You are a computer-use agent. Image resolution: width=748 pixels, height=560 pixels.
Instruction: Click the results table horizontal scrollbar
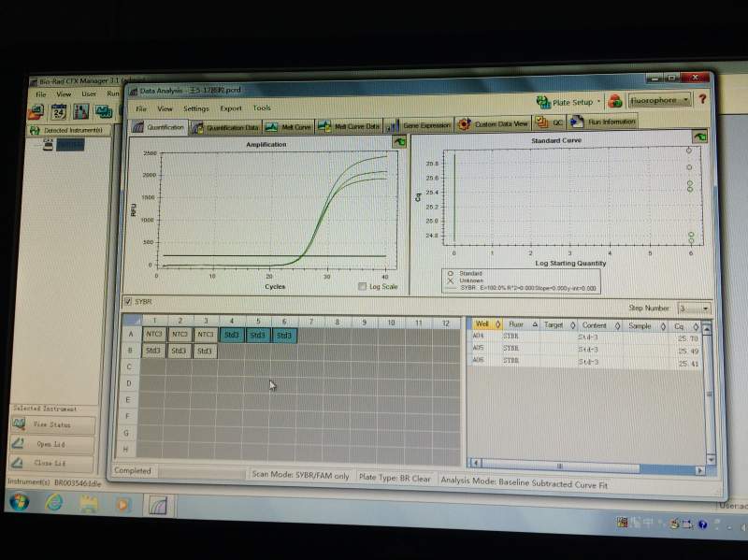coord(588,466)
